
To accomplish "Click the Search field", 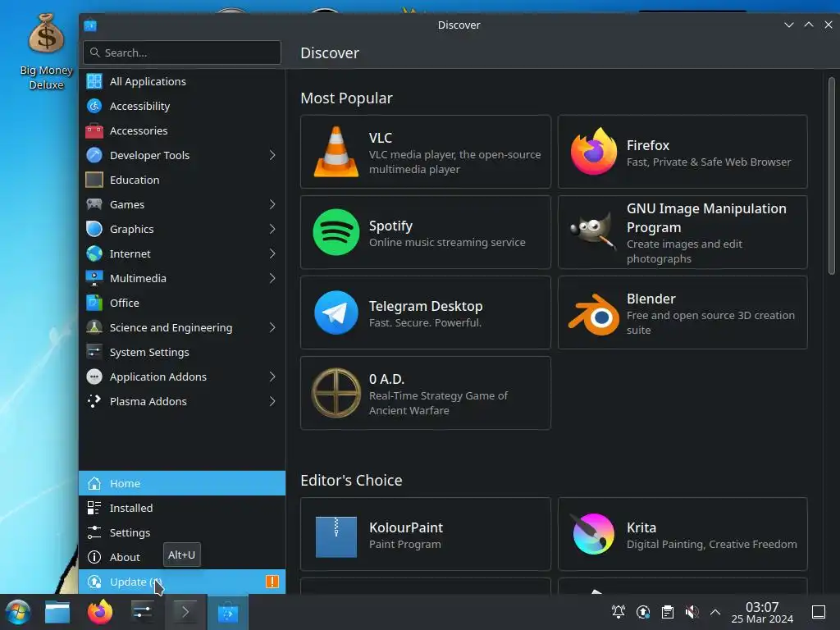I will click(182, 52).
